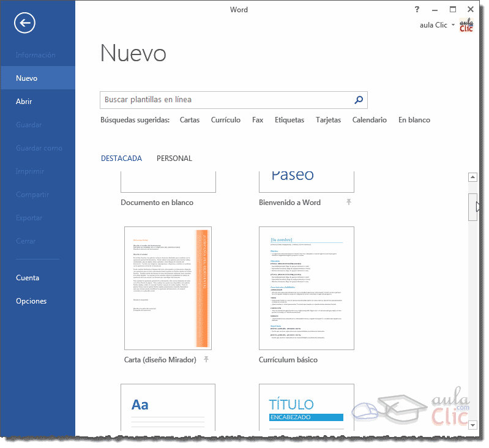Expand the aula Clic account dropdown arrow

click(453, 24)
